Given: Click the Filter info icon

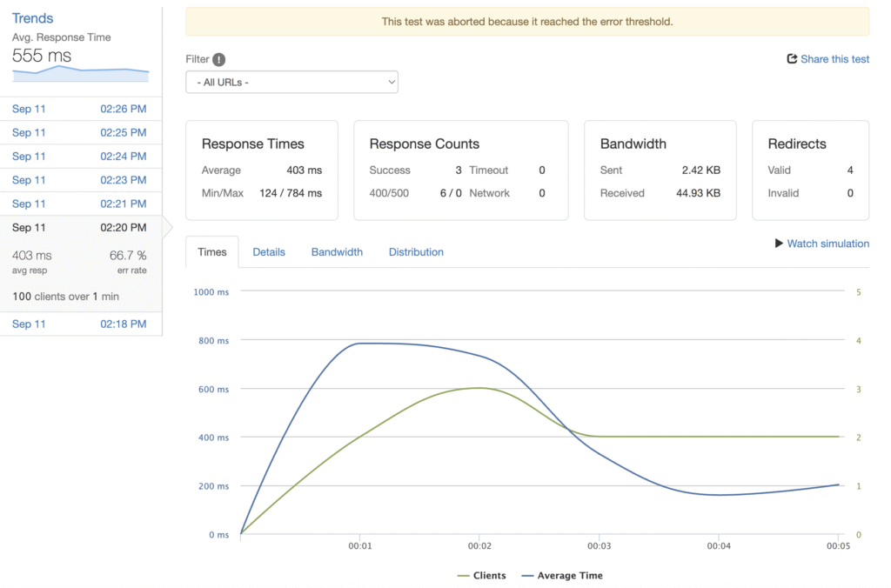Looking at the screenshot, I should coord(219,59).
